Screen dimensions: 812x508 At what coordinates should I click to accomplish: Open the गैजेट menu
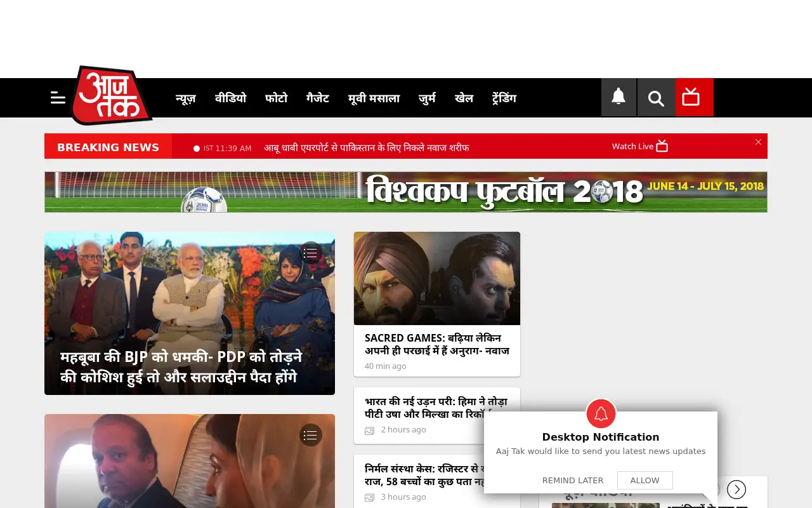point(318,98)
